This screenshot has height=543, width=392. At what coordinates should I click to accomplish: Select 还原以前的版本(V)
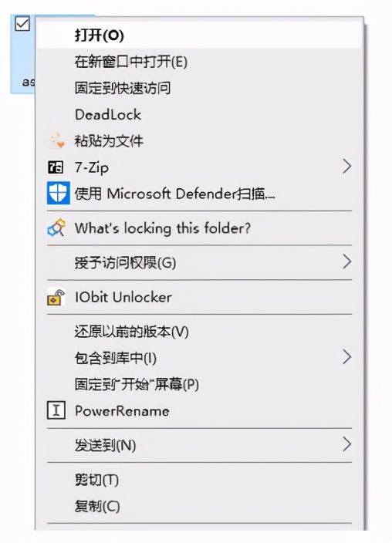pos(199,332)
